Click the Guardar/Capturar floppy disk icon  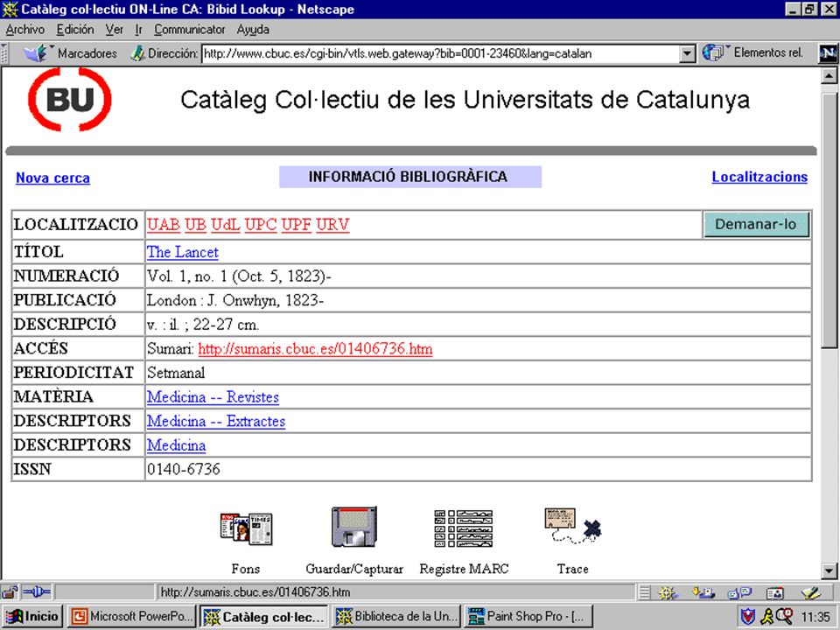354,527
